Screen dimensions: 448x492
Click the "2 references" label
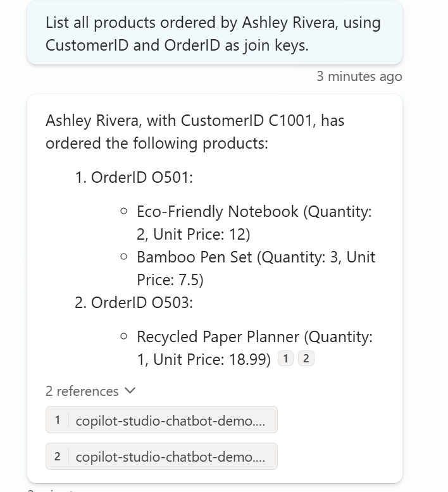pos(82,391)
